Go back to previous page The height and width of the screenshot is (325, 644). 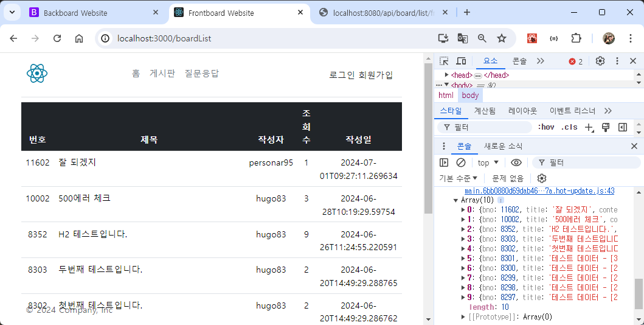tap(13, 38)
